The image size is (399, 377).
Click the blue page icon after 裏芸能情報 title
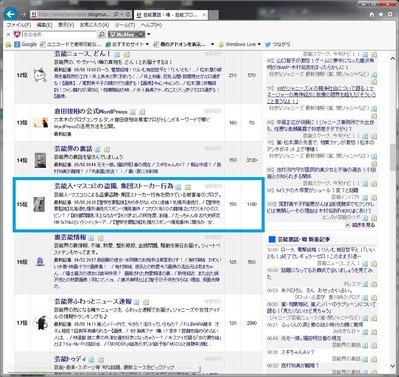pos(91,238)
